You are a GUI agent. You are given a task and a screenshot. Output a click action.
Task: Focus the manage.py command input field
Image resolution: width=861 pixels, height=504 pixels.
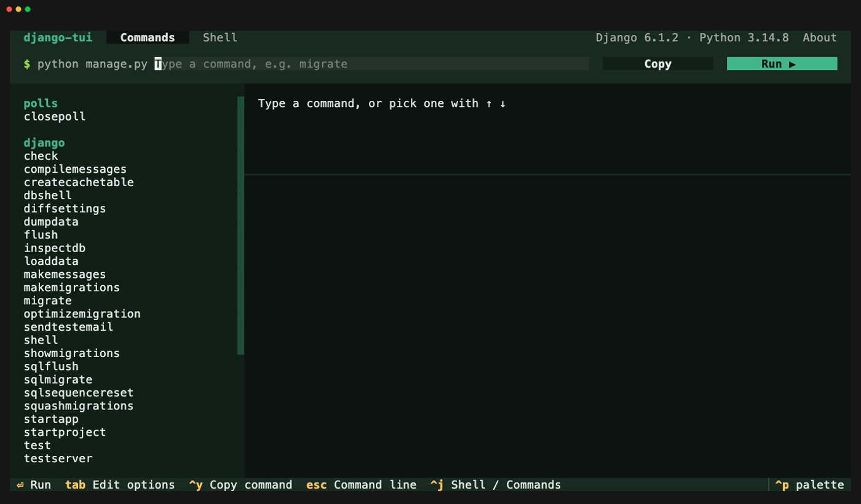[371, 64]
